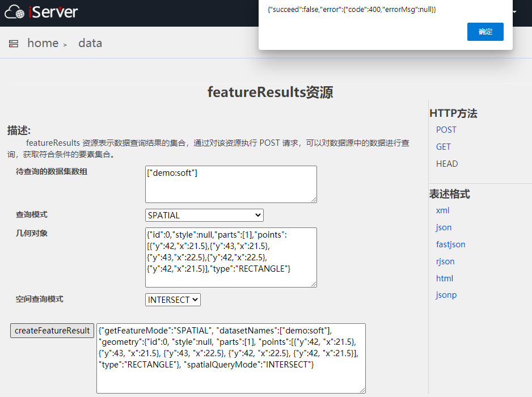This screenshot has width=532, height=397.
Task: Click the request body resize handle
Action: 362,391
